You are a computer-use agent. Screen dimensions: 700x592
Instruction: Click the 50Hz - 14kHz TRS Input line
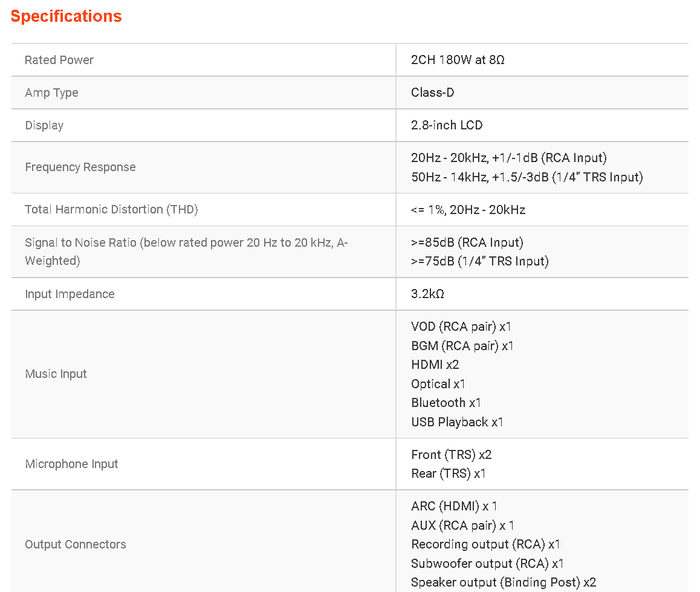pos(527,177)
